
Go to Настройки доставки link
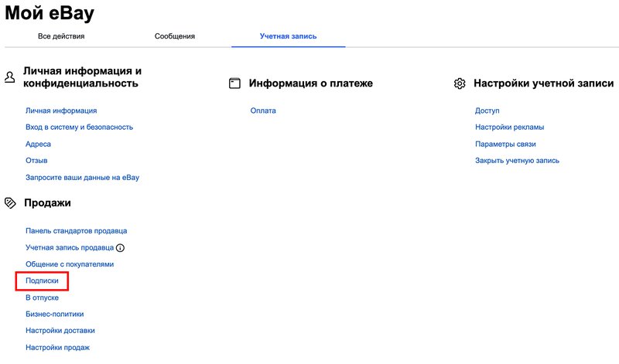pyautogui.click(x=60, y=331)
